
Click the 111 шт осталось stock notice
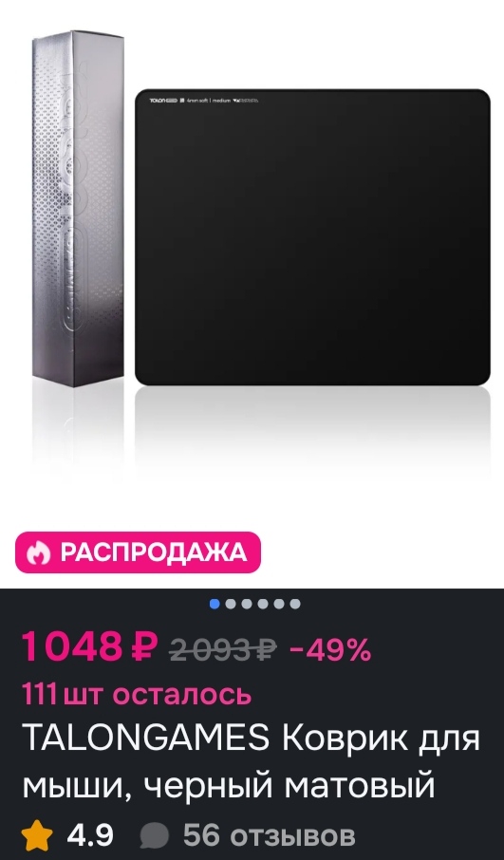(x=137, y=694)
